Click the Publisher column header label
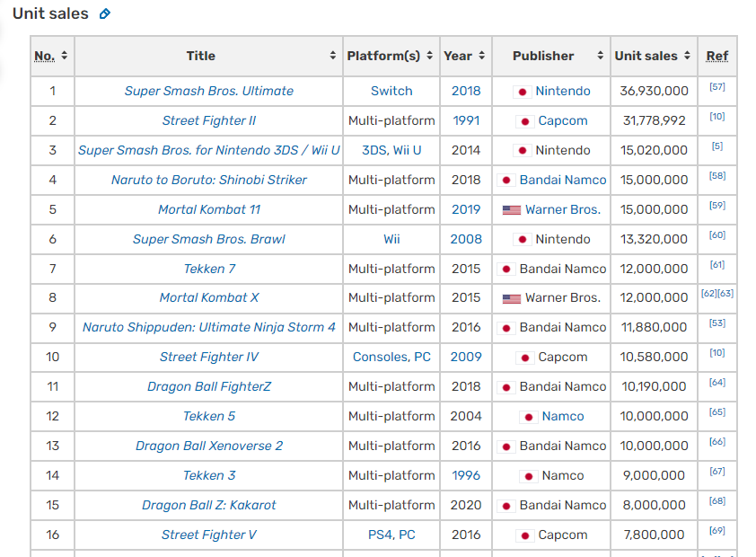The width and height of the screenshot is (756, 557). click(543, 56)
